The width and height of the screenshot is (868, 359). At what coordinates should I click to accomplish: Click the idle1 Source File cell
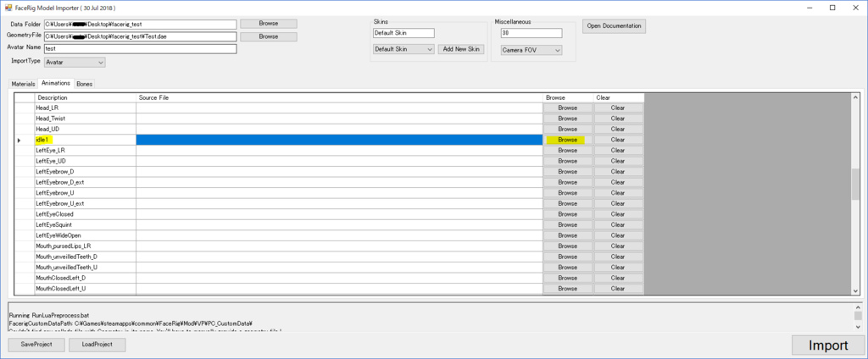point(339,140)
